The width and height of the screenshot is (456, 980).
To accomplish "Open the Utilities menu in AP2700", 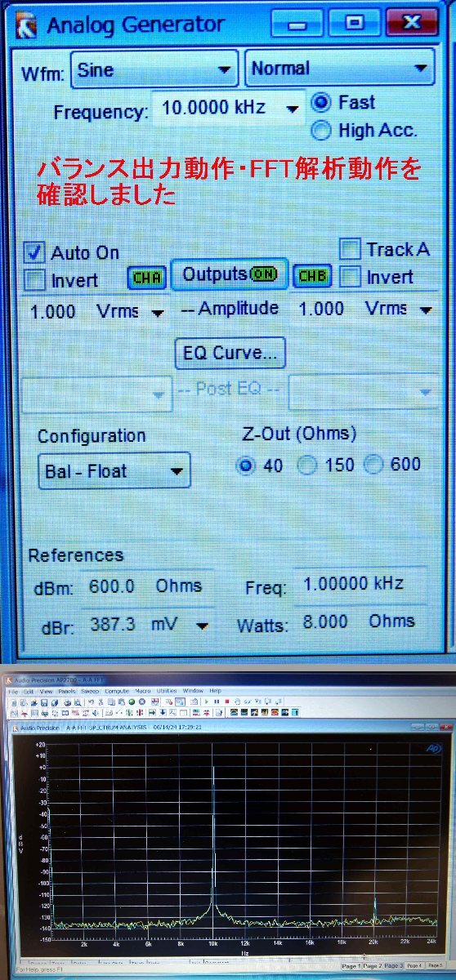I will (x=167, y=691).
